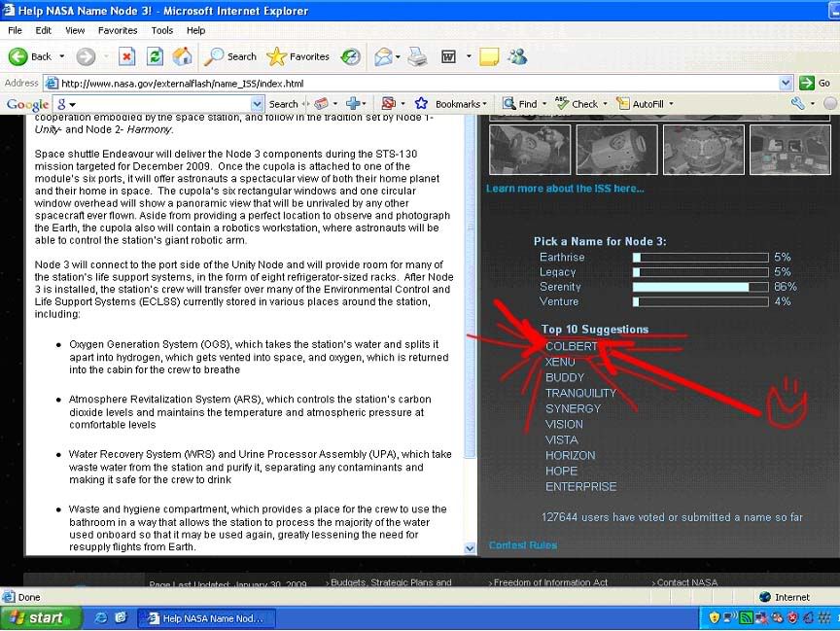
Task: Open the Contest Rules link
Action: coord(523,545)
